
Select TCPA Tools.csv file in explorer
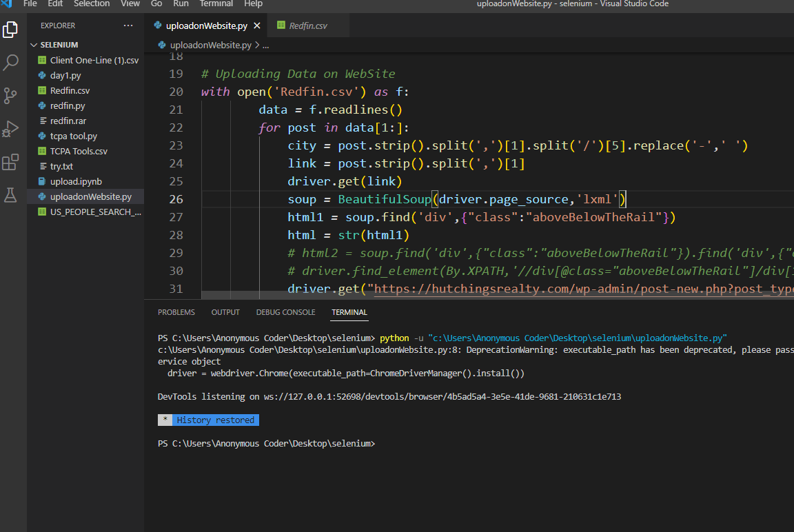79,152
